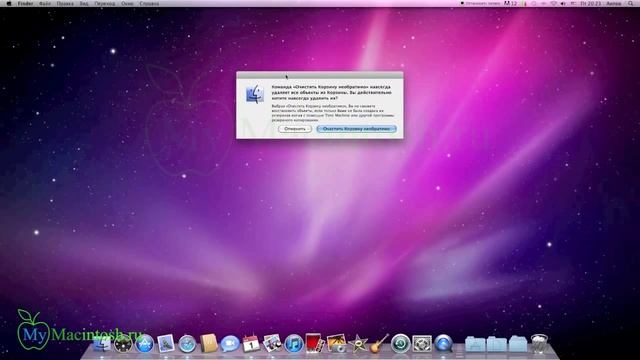The width and height of the screenshot is (640, 360).
Task: Open iMovie star icon in Dock
Action: click(x=358, y=344)
